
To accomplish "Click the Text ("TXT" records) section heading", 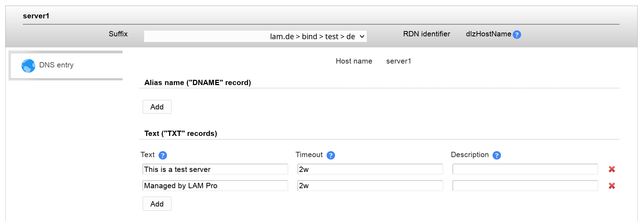I will click(181, 133).
